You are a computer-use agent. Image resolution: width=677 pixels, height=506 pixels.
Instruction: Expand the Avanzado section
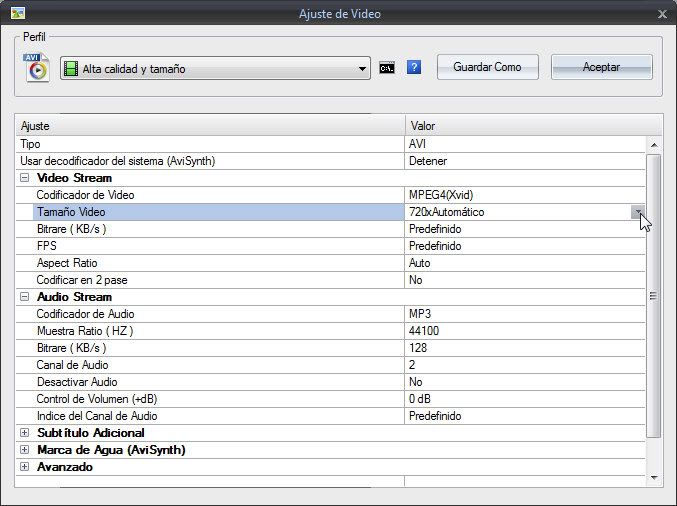tap(24, 467)
